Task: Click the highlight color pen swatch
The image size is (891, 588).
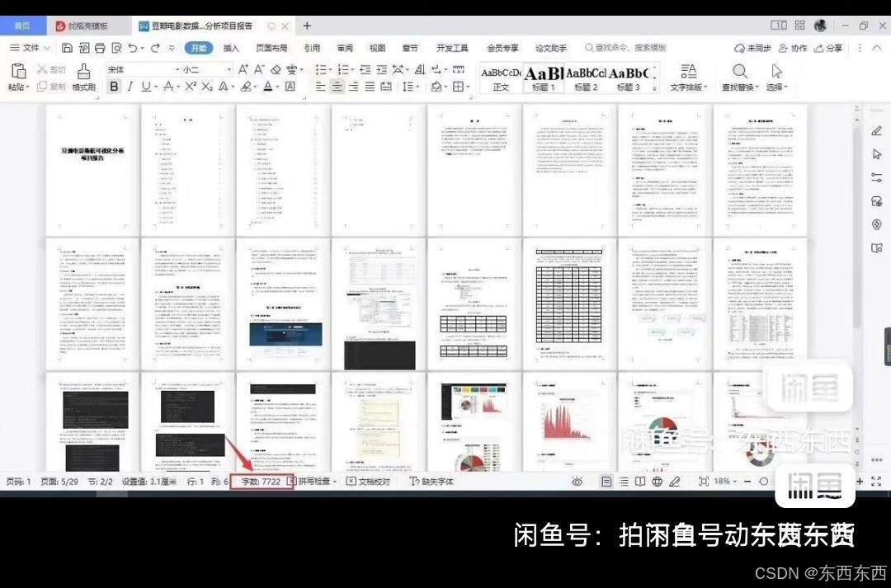Action: (x=246, y=87)
